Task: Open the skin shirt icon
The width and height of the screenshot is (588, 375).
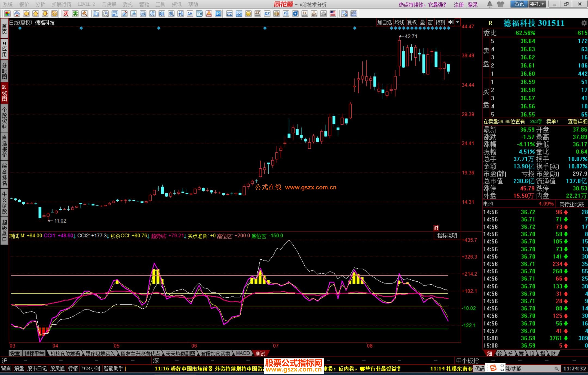Action: [500, 4]
